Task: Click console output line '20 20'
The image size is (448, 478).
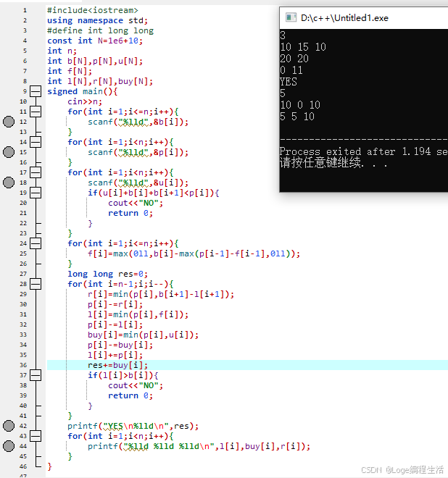Action: pyautogui.click(x=294, y=59)
